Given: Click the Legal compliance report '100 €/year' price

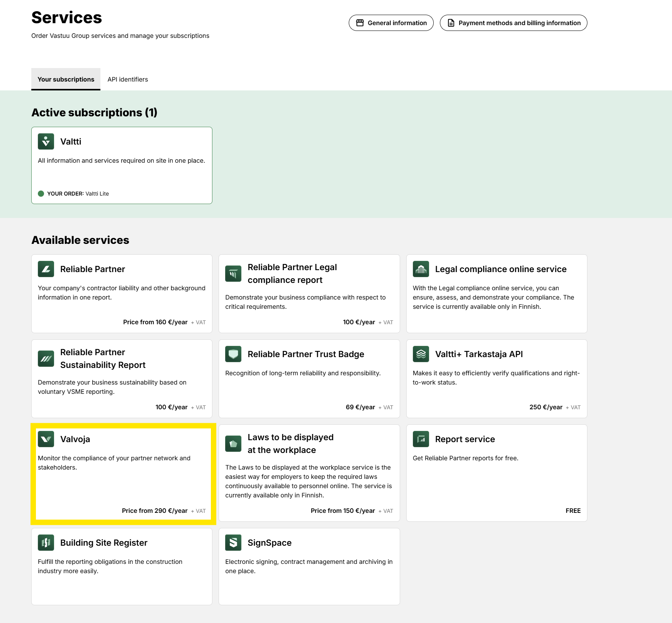Looking at the screenshot, I should pos(359,322).
